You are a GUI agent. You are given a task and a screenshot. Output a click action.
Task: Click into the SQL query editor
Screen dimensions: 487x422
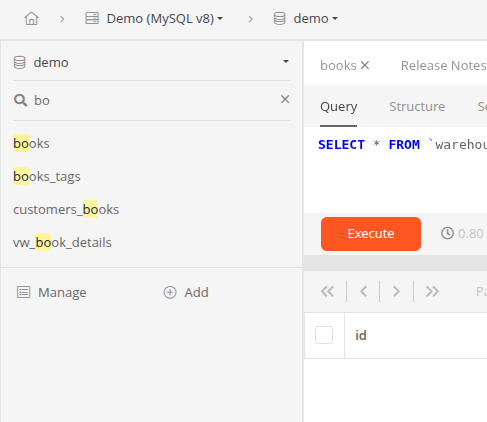coord(395,170)
